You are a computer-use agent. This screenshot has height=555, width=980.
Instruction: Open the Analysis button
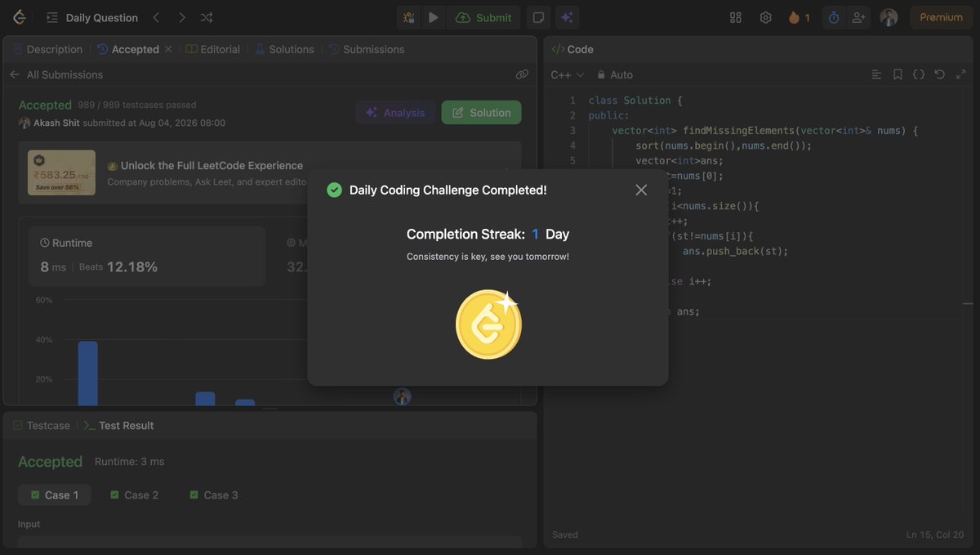[395, 113]
